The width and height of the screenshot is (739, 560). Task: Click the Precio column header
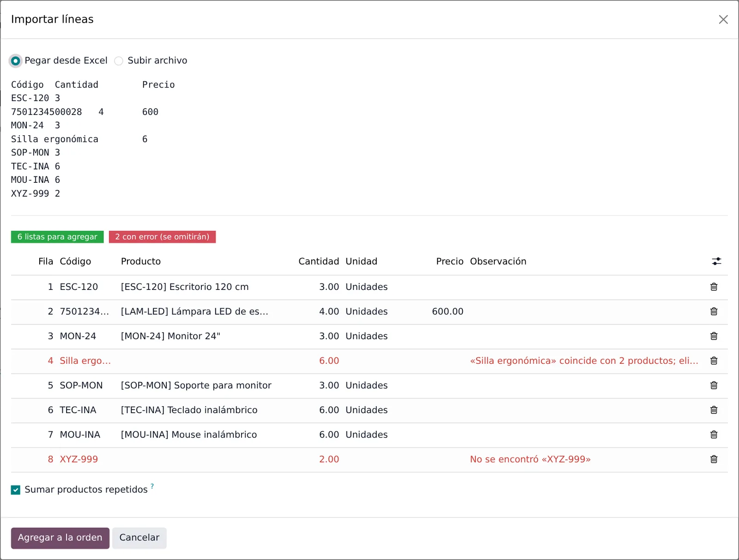pyautogui.click(x=449, y=261)
